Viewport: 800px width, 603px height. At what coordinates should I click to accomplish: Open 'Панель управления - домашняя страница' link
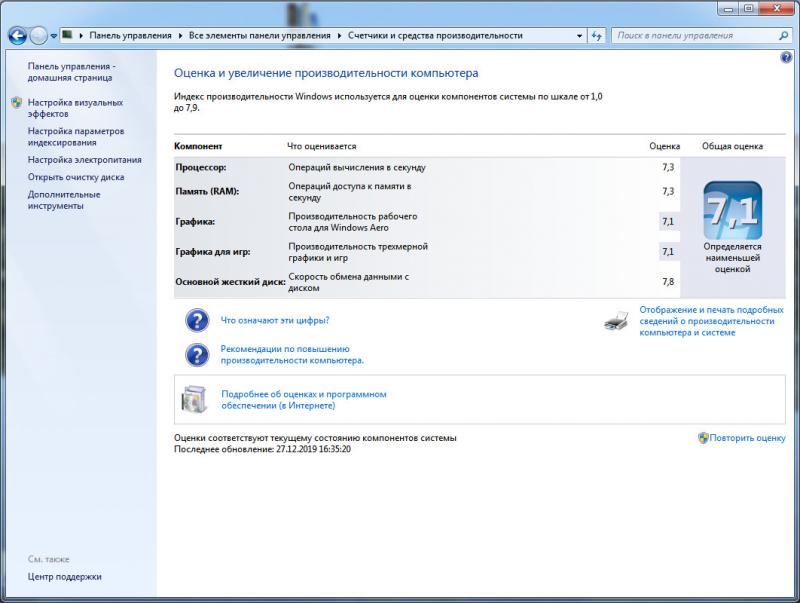point(71,72)
